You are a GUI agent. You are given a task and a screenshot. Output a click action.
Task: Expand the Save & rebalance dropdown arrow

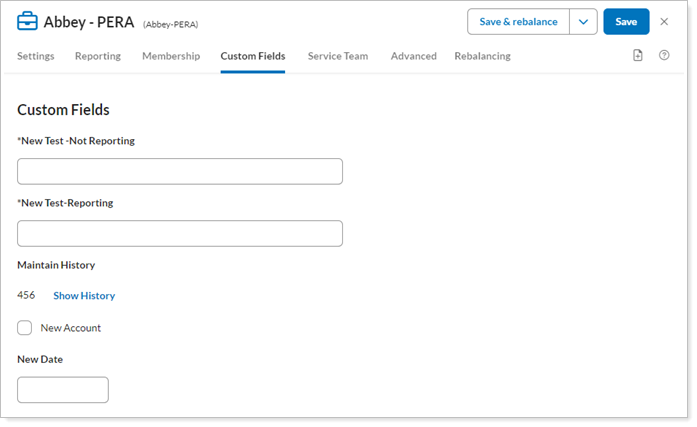coord(583,22)
